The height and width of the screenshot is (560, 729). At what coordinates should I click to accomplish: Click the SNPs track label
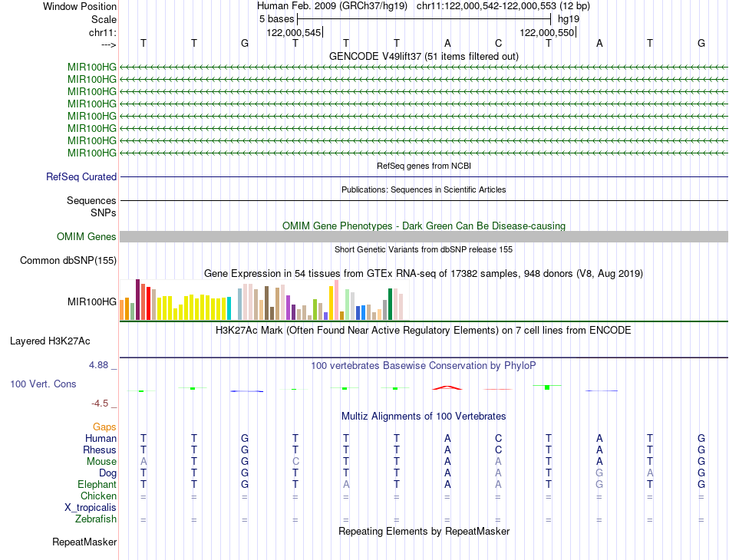coord(104,212)
